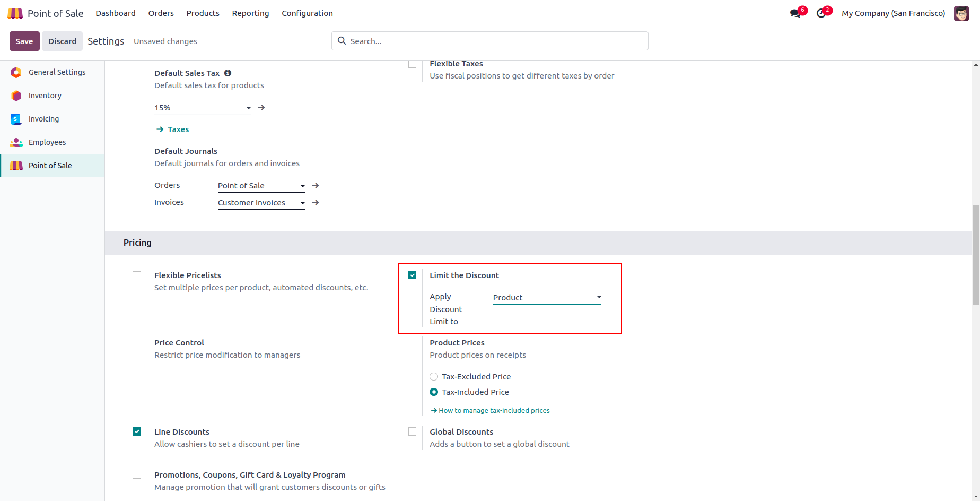Click the info icon next to Default Sales Tax
The width and height of the screenshot is (980, 501).
pyautogui.click(x=227, y=73)
